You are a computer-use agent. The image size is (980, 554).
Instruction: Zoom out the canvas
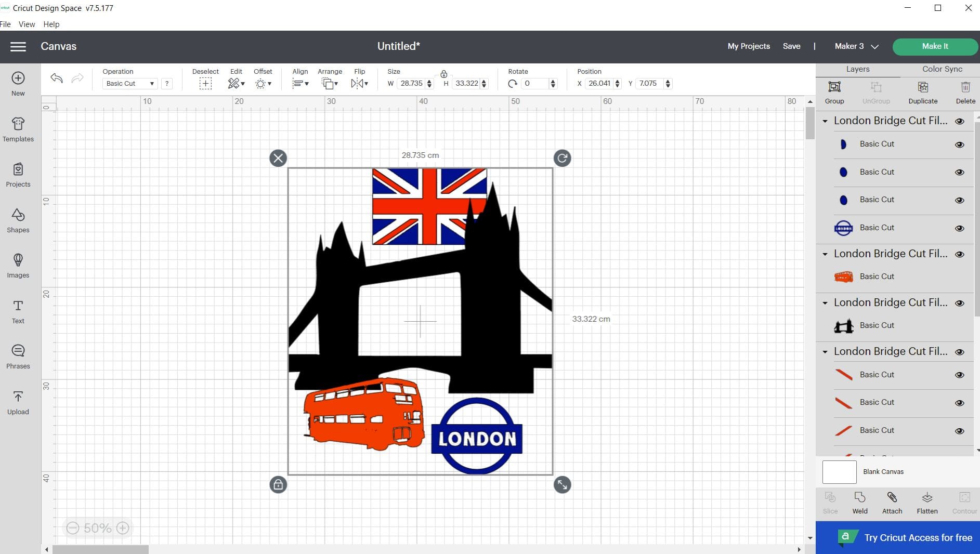tap(73, 528)
